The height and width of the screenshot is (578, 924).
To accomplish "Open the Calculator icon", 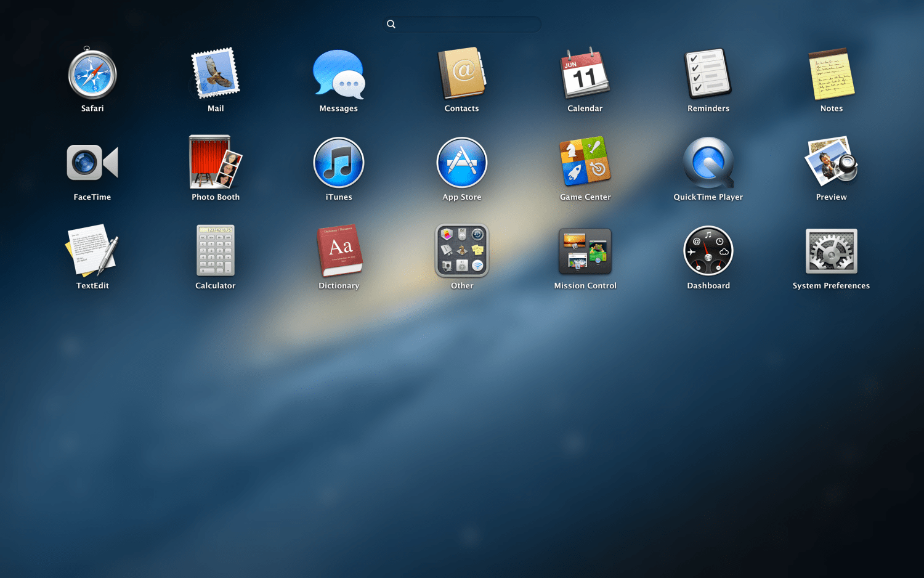I will 216,250.
